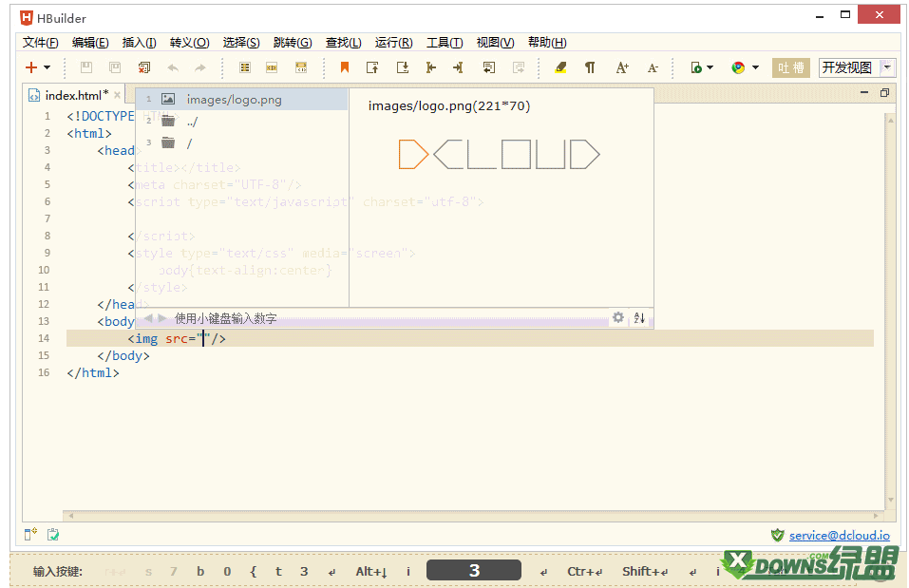909x588 pixels.
Task: Open the 插入(I) menu
Action: point(139,43)
